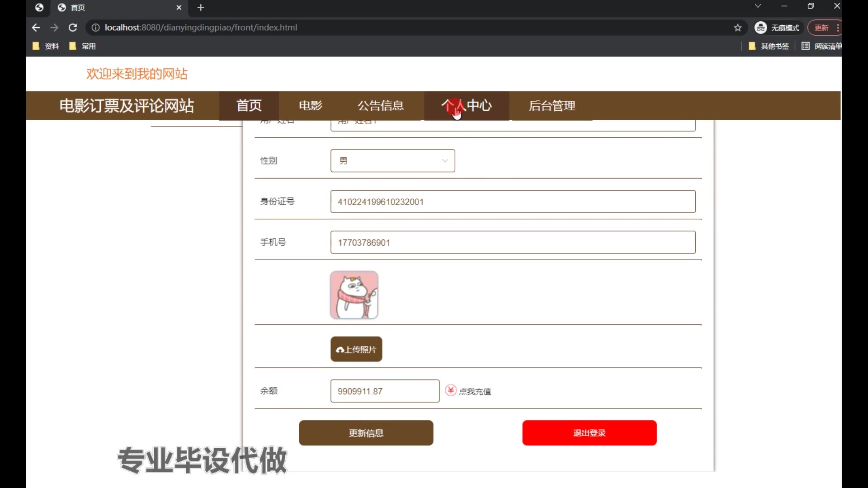The width and height of the screenshot is (868, 488).
Task: Open the reading list icon
Action: click(805, 46)
